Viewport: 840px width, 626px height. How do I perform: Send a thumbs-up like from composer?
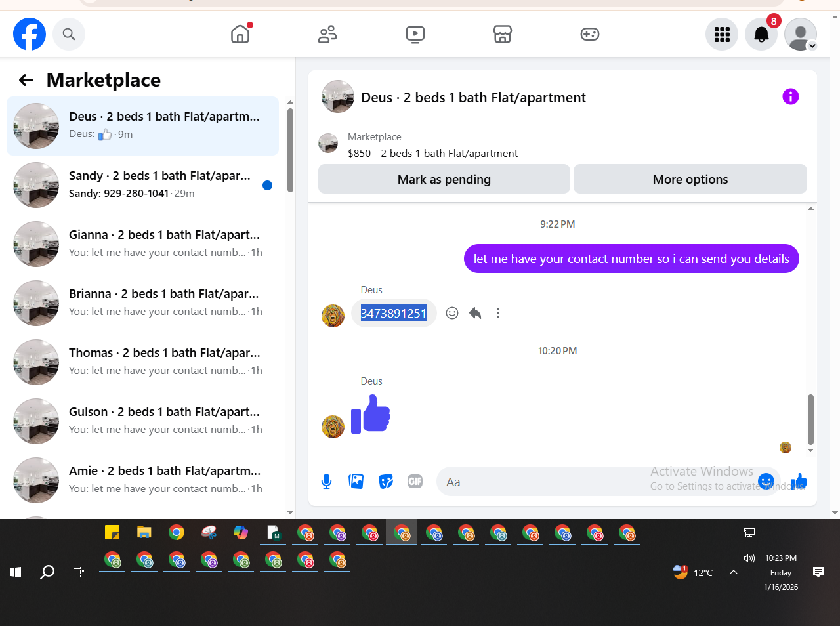tap(799, 482)
